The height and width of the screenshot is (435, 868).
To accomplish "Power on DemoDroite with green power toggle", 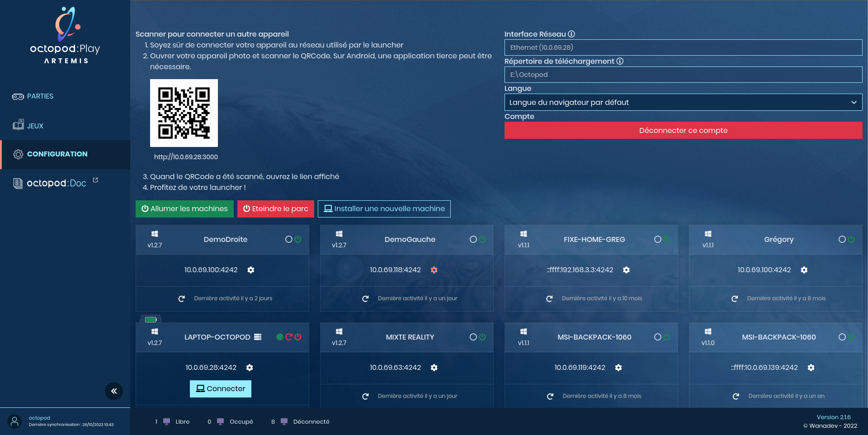I will pos(298,239).
